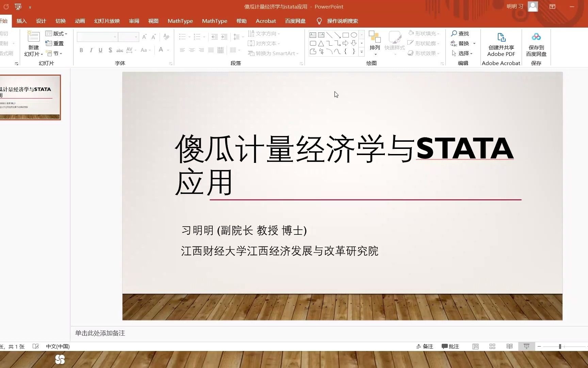Expand the 形状填充 dropdown
The image size is (588, 368).
(x=439, y=33)
